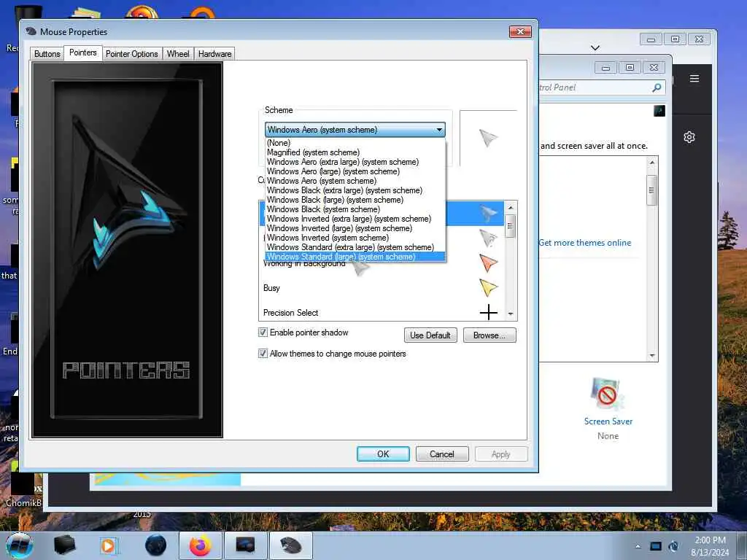Pick Windows Aero (large) scheme

[355, 171]
